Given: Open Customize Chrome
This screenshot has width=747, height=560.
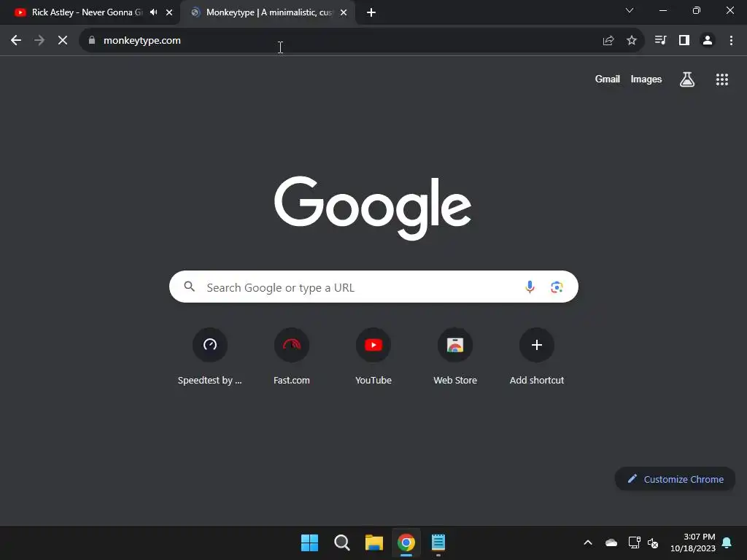Looking at the screenshot, I should [675, 479].
